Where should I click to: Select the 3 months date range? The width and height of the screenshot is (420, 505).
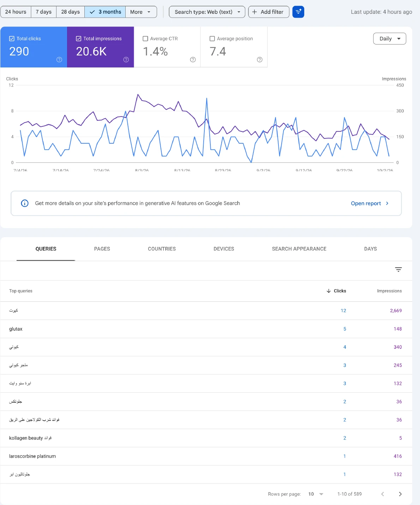(x=105, y=12)
